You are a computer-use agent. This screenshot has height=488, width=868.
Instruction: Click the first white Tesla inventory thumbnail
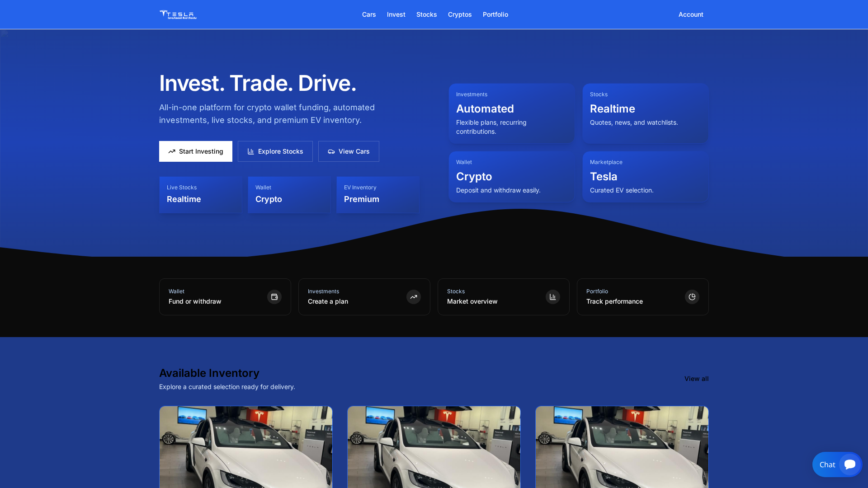(245, 447)
